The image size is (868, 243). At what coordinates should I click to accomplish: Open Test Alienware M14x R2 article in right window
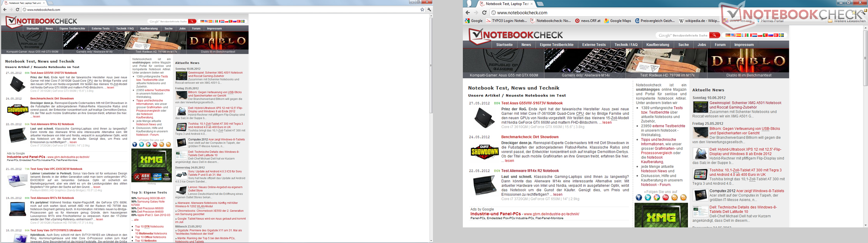530,171
